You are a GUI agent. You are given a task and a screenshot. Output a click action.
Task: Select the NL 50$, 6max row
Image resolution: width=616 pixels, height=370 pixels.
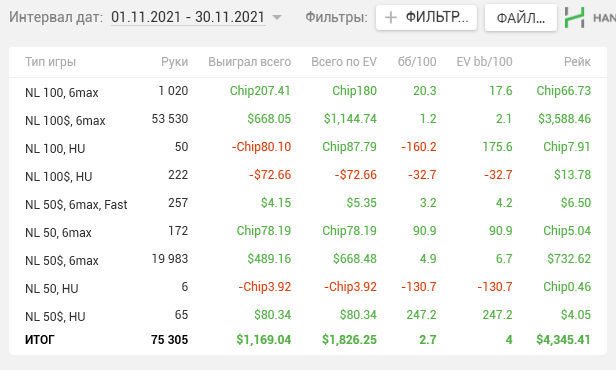[x=308, y=259]
